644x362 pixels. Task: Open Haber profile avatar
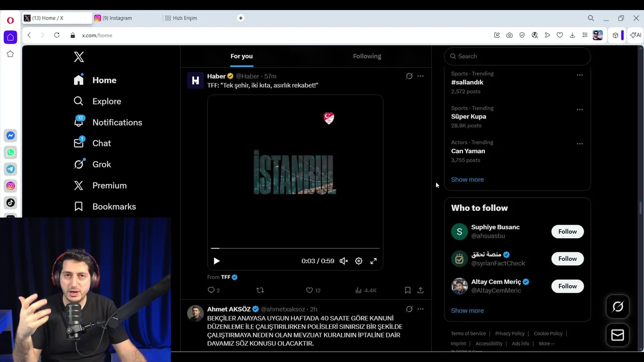[195, 80]
